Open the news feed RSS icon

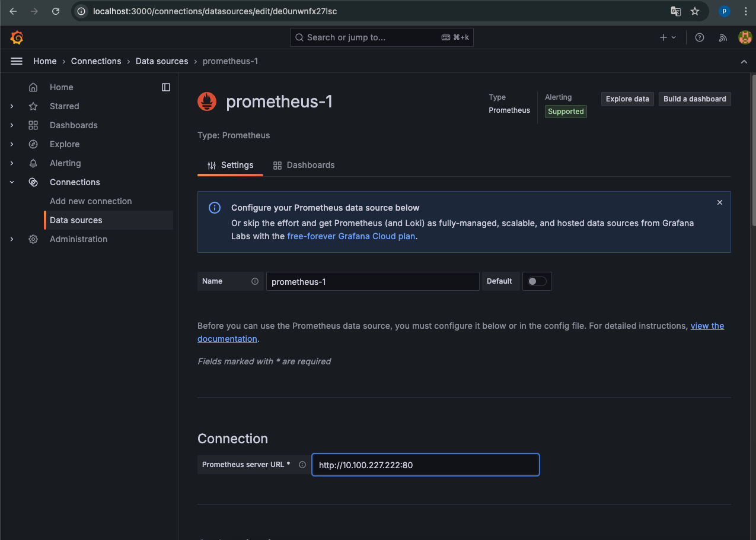coord(723,37)
